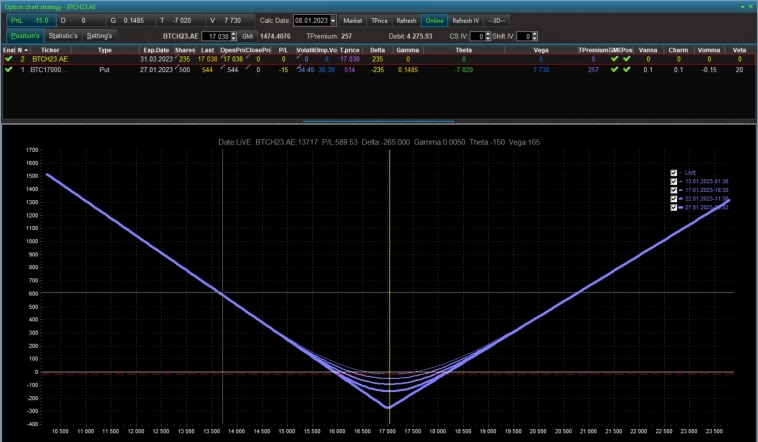Increase the BTCH23.AE price spinner value

point(233,34)
